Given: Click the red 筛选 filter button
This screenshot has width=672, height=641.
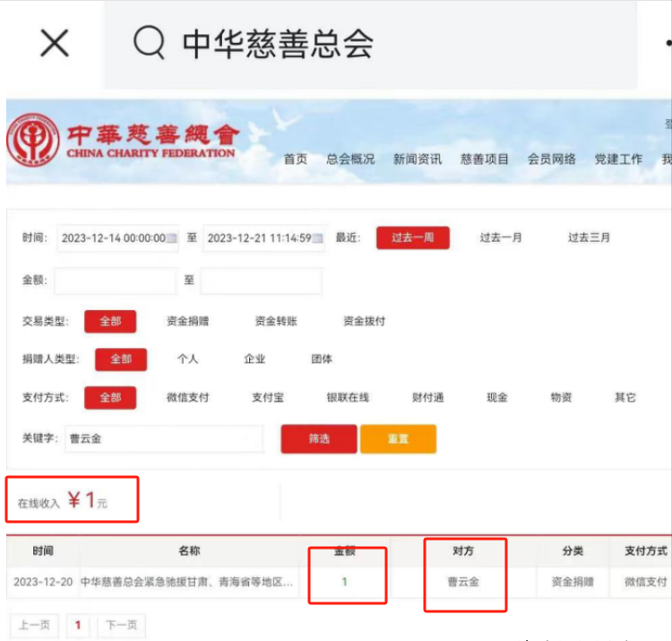Looking at the screenshot, I should [319, 438].
